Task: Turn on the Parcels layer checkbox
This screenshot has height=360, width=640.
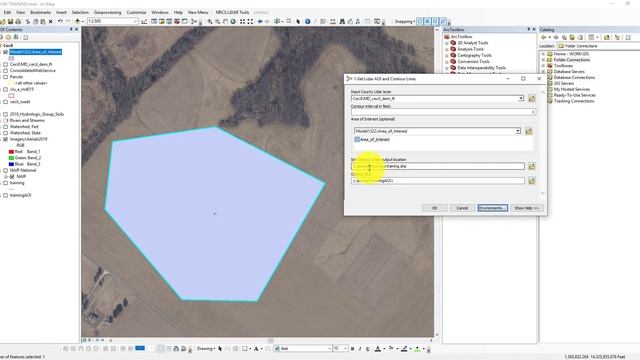Action: (x=5, y=77)
